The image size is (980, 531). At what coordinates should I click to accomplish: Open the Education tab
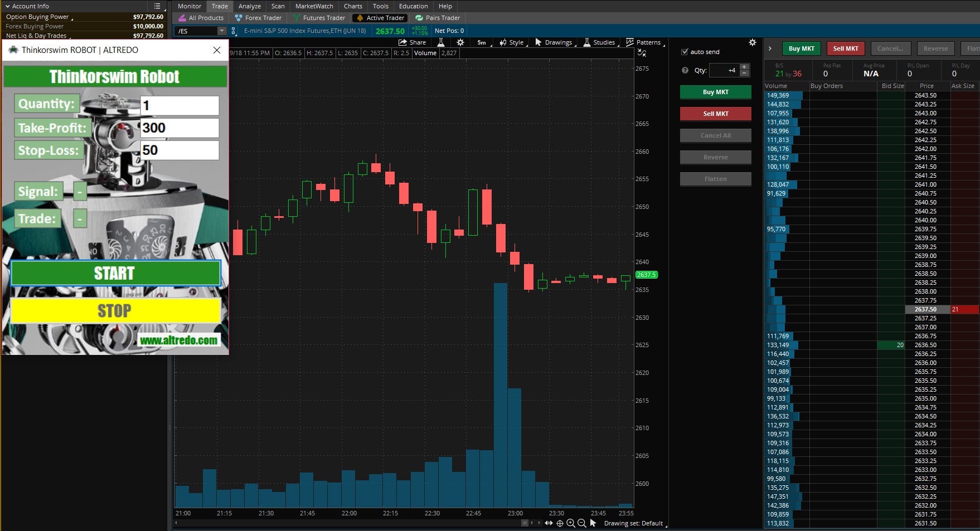(x=413, y=6)
